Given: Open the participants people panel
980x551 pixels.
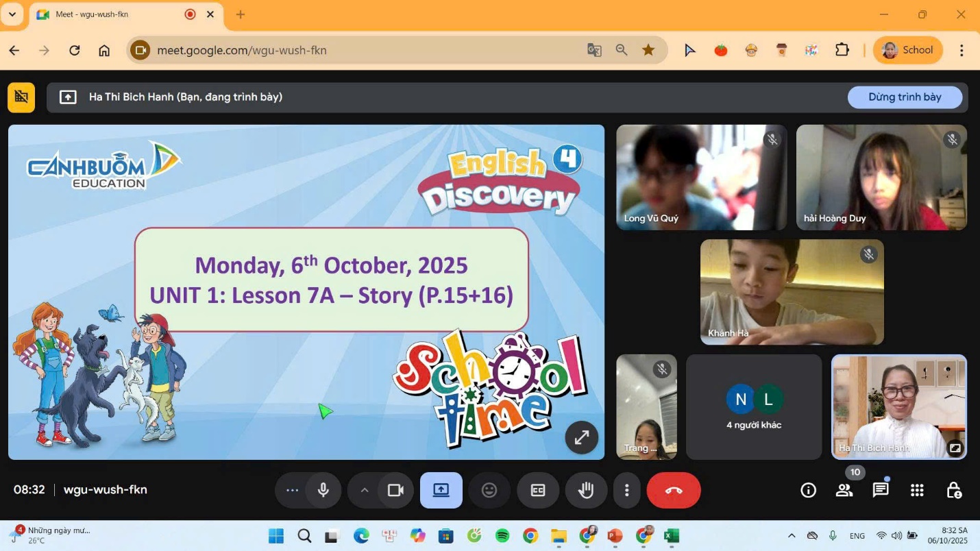Looking at the screenshot, I should point(844,490).
